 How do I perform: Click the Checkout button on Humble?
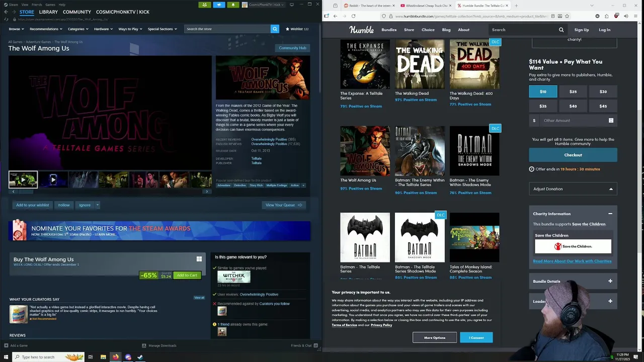[573, 155]
